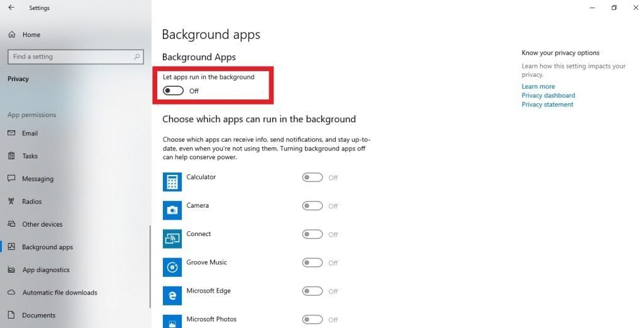The width and height of the screenshot is (644, 328).
Task: Open the Privacy statement link
Action: coord(547,105)
